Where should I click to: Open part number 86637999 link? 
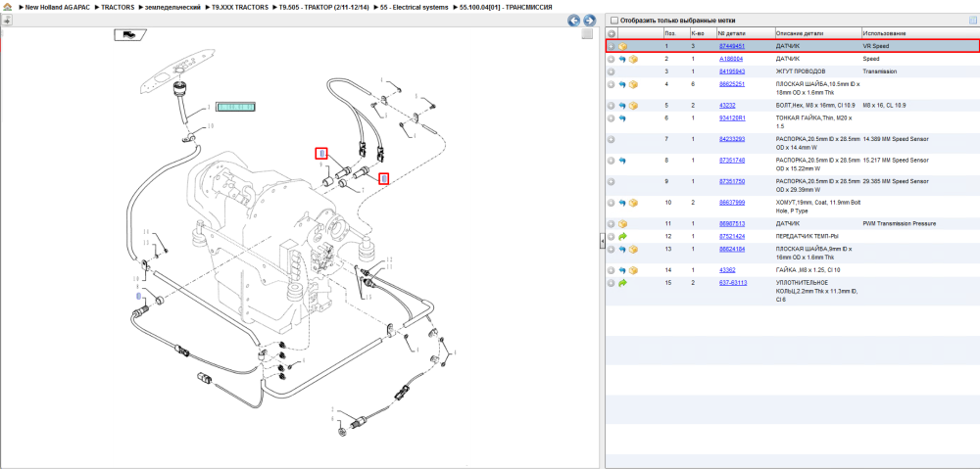[731, 203]
